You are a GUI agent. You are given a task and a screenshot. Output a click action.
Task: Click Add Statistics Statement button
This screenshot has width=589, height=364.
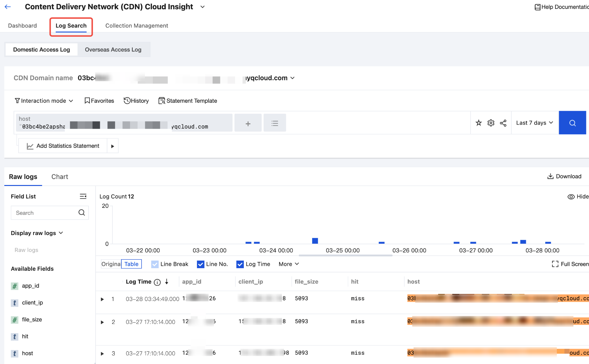pyautogui.click(x=63, y=146)
